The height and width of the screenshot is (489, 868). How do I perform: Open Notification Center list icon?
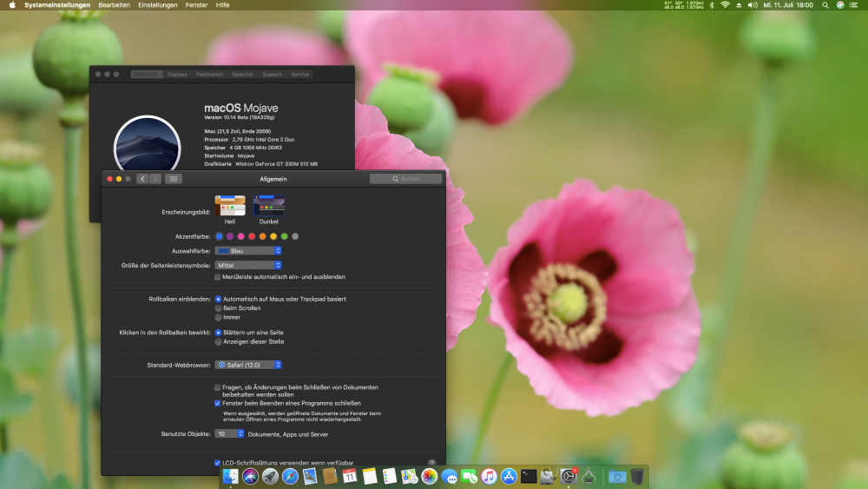tap(854, 5)
